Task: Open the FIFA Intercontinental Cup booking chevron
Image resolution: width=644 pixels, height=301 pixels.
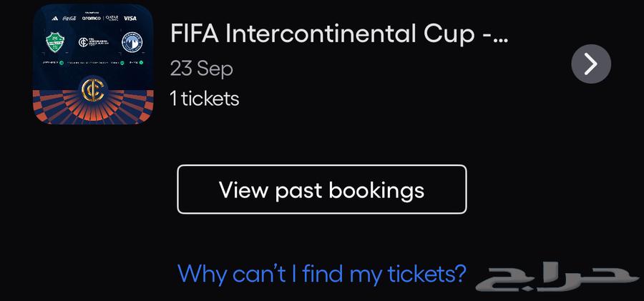Action: click(591, 64)
